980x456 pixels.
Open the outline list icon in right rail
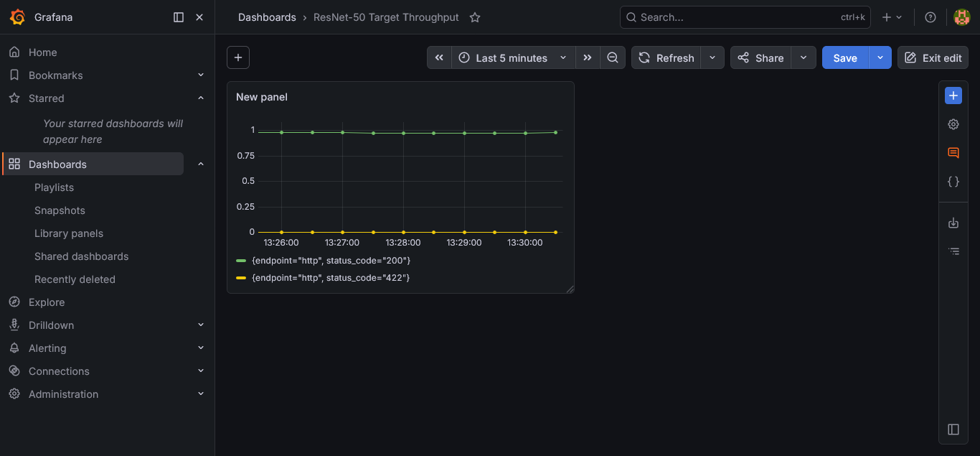953,251
